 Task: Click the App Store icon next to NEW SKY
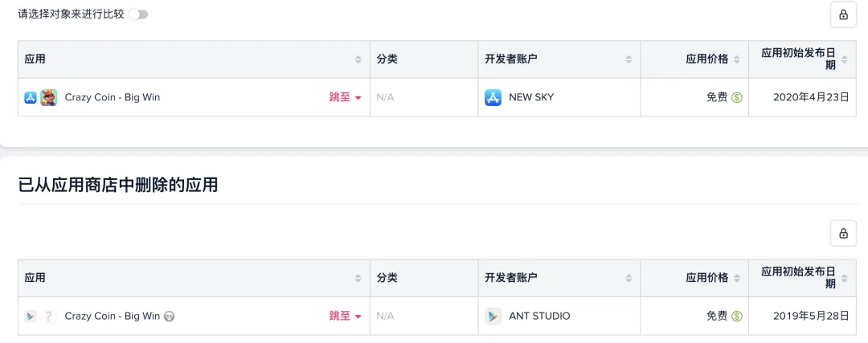point(493,97)
